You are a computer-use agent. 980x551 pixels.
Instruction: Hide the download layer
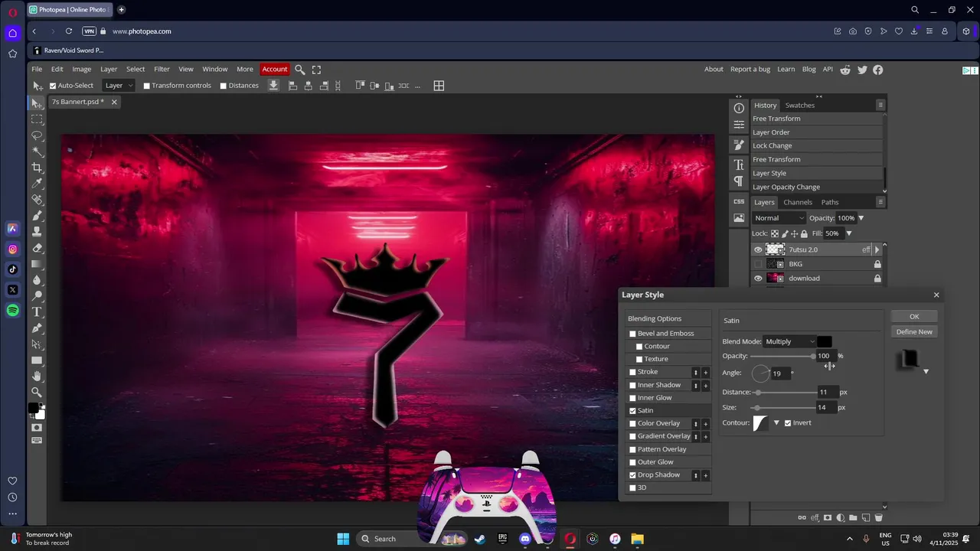click(x=758, y=279)
